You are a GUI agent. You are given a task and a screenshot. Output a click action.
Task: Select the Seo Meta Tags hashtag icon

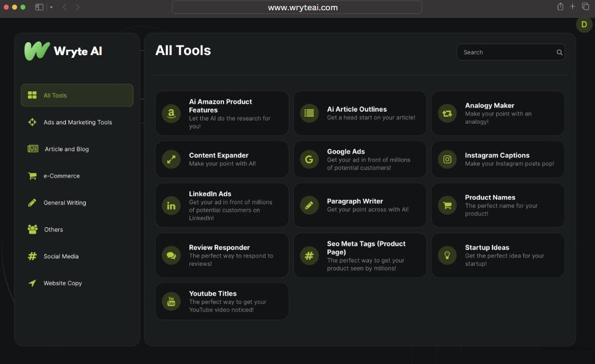[x=309, y=255]
